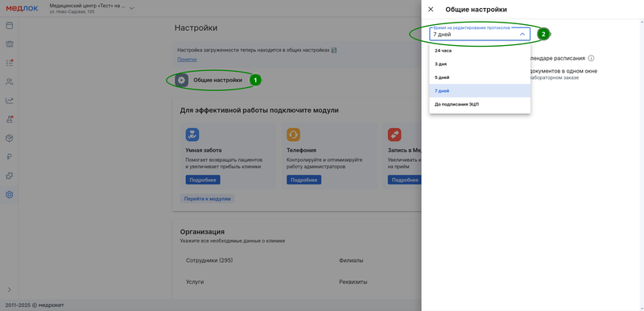
Task: Expand the medical center branch selector
Action: click(x=131, y=8)
